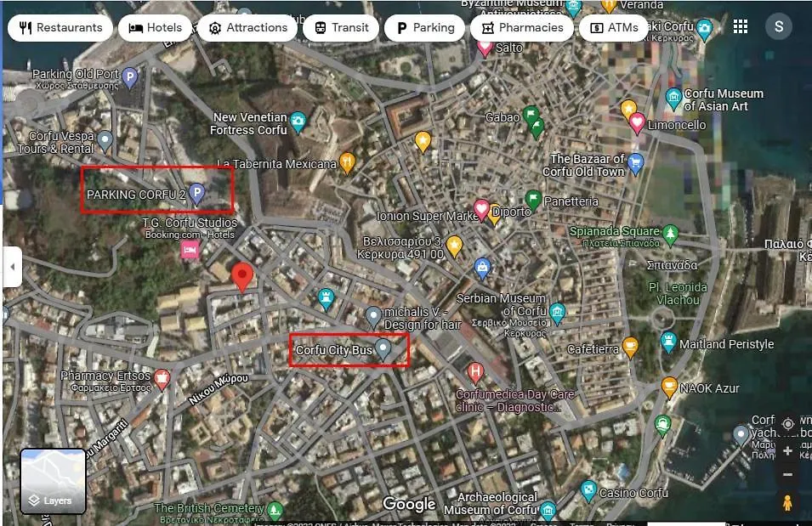Select the La Tabernita Mexicana restaurant pin

(x=347, y=164)
